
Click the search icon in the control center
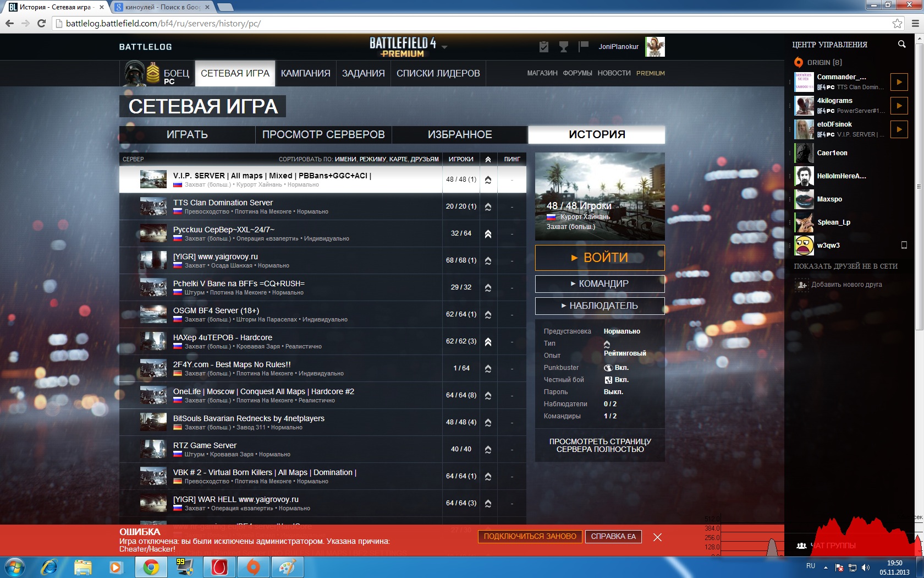coord(901,44)
